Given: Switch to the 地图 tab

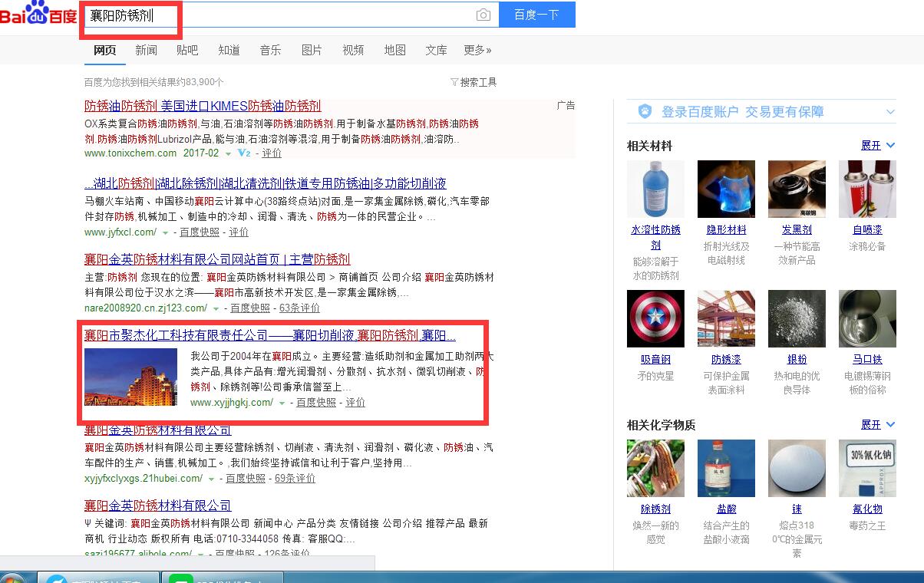Looking at the screenshot, I should point(394,50).
